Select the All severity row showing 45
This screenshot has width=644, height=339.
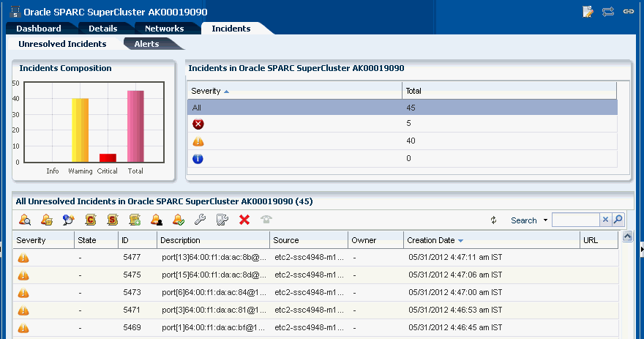(402, 107)
